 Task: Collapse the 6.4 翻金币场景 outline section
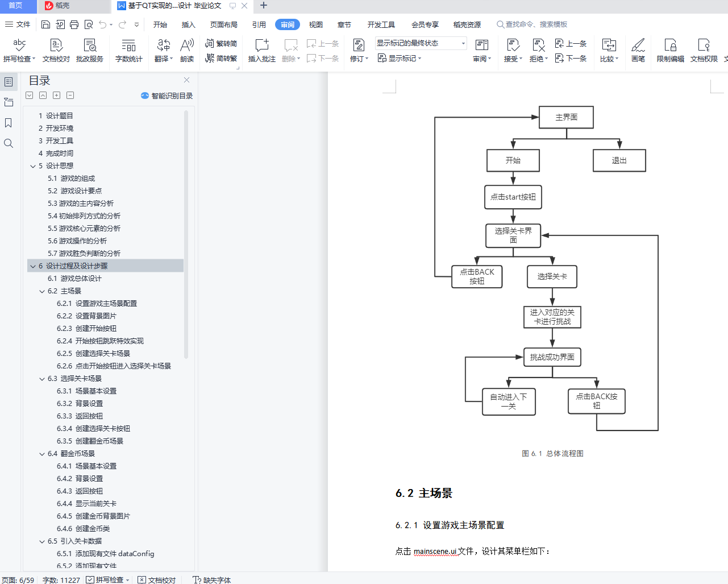41,453
